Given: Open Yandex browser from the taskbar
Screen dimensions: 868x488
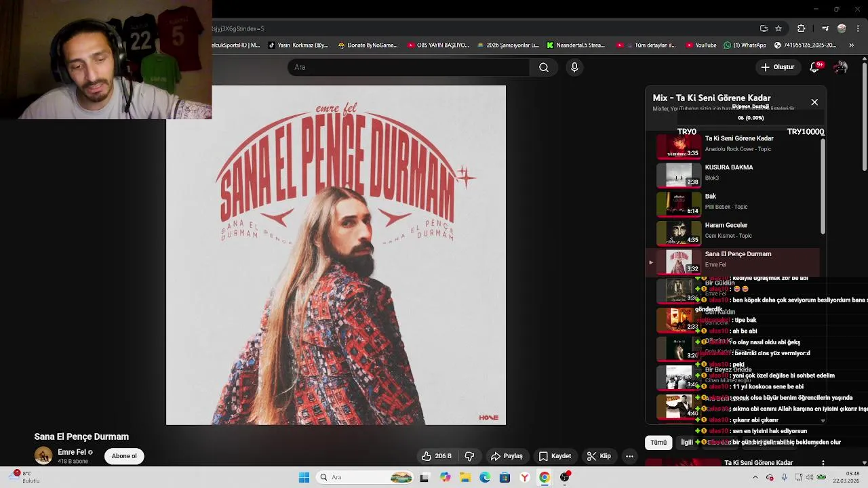Looking at the screenshot, I should [x=524, y=477].
